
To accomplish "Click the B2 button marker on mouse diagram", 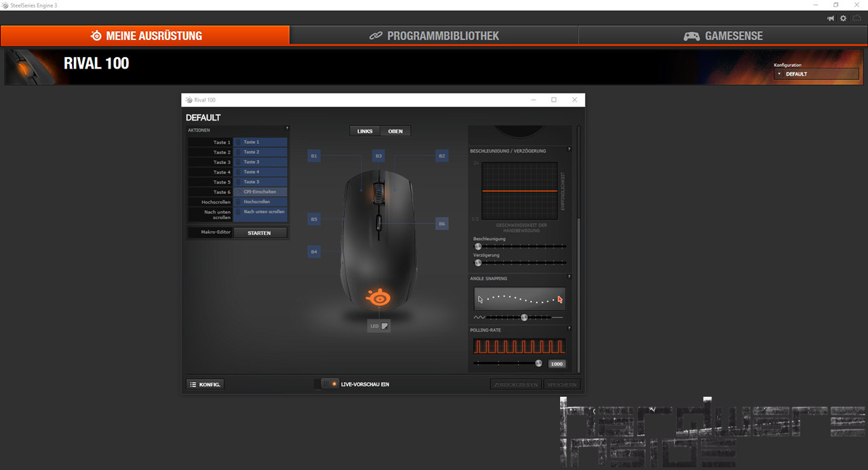I will pos(442,156).
